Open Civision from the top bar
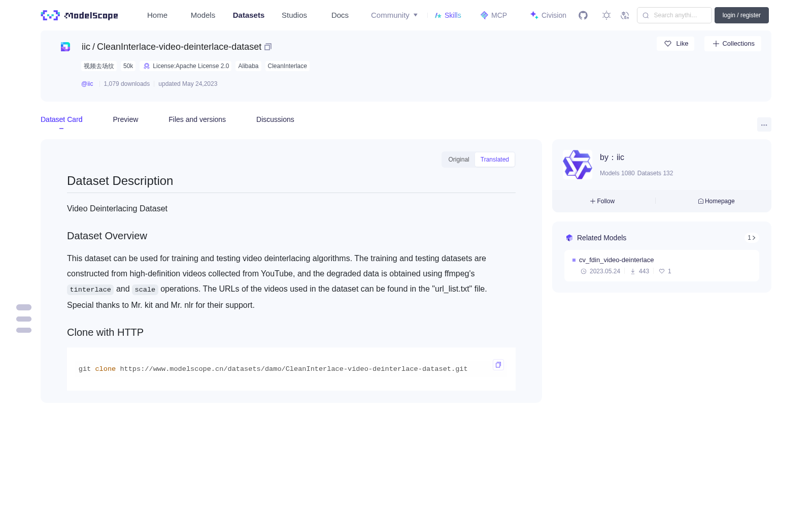 (x=548, y=15)
